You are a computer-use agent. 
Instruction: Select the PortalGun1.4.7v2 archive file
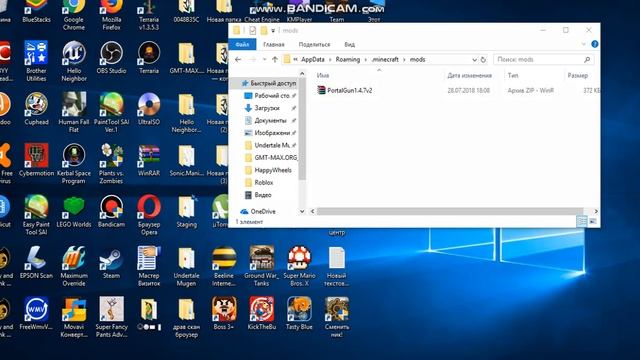[345, 90]
